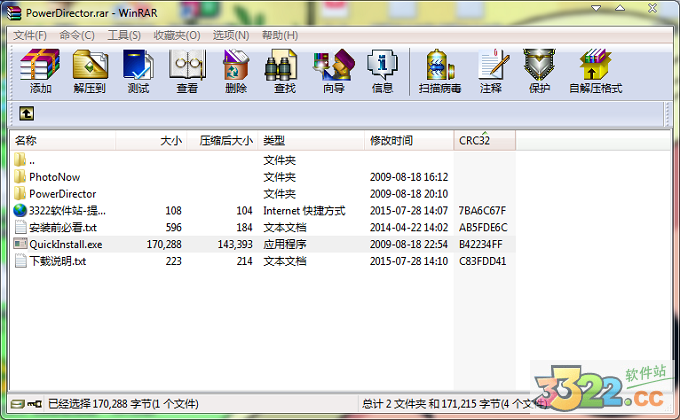
Task: Click the type Internet 快捷方式
Action: 304,210
